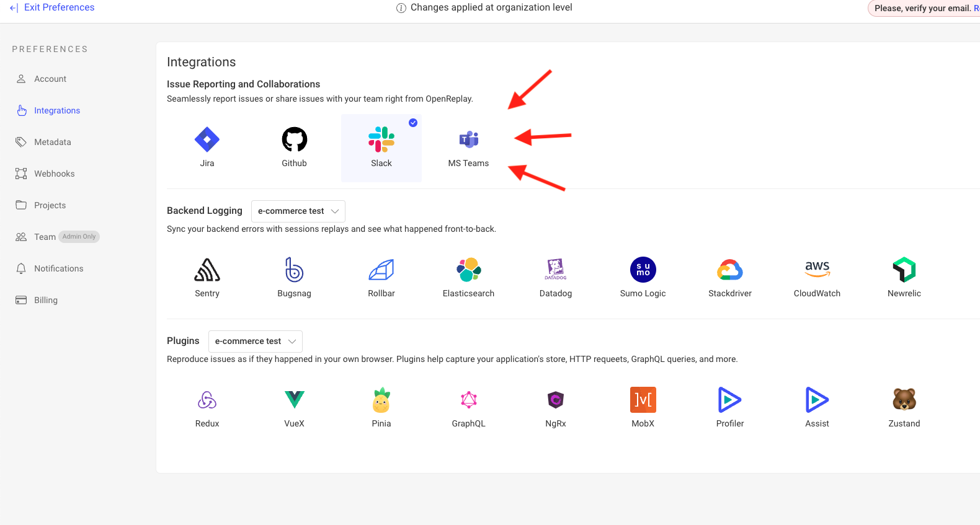Screen dimensions: 980x525
Task: Click the Slack label text
Action: 381,163
